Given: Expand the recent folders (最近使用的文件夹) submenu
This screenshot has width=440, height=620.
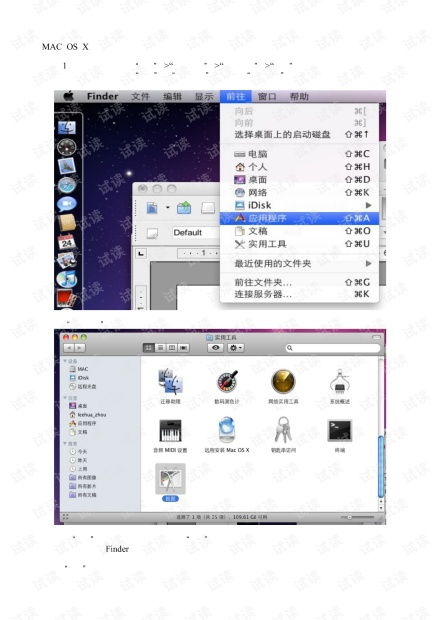Looking at the screenshot, I should 299,263.
